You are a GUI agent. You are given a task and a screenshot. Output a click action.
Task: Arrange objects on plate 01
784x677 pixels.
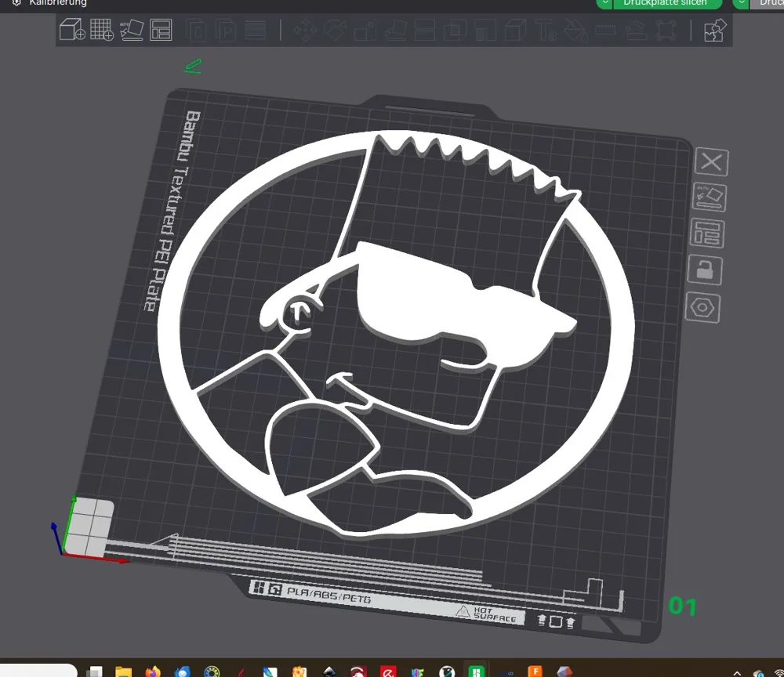(x=707, y=234)
